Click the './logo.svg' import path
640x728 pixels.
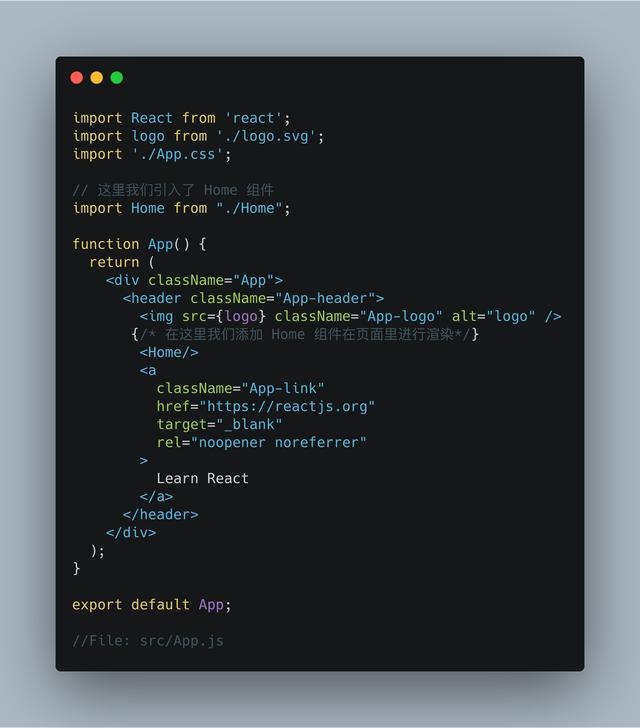[266, 136]
